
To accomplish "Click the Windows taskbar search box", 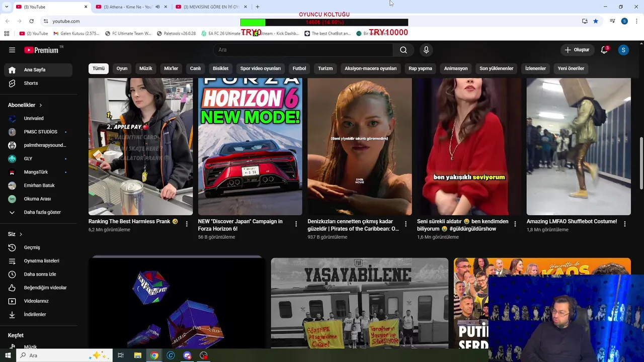I will [x=64, y=355].
